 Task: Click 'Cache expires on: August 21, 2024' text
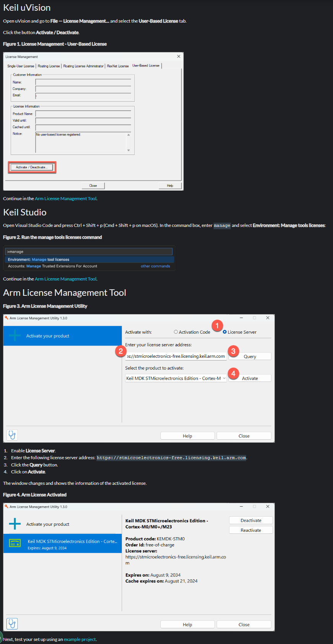pos(162,581)
